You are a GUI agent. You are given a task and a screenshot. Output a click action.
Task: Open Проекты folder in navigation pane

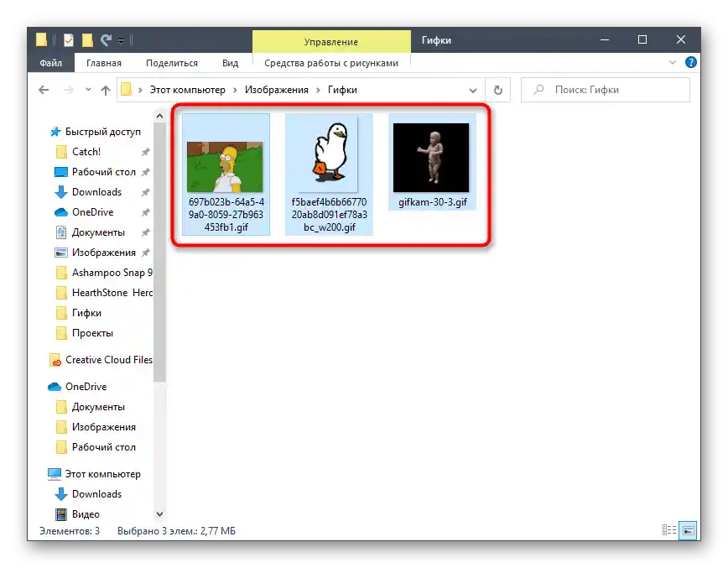(x=92, y=333)
